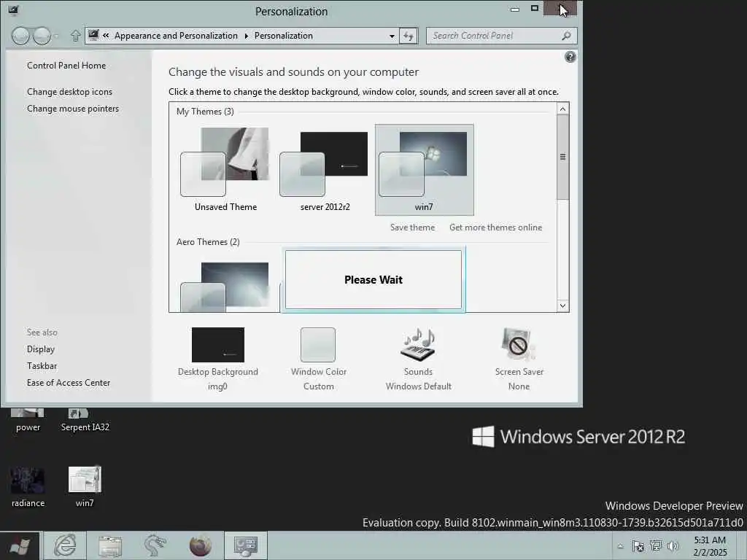
Task: Show hidden tray icons arrow
Action: [x=620, y=546]
